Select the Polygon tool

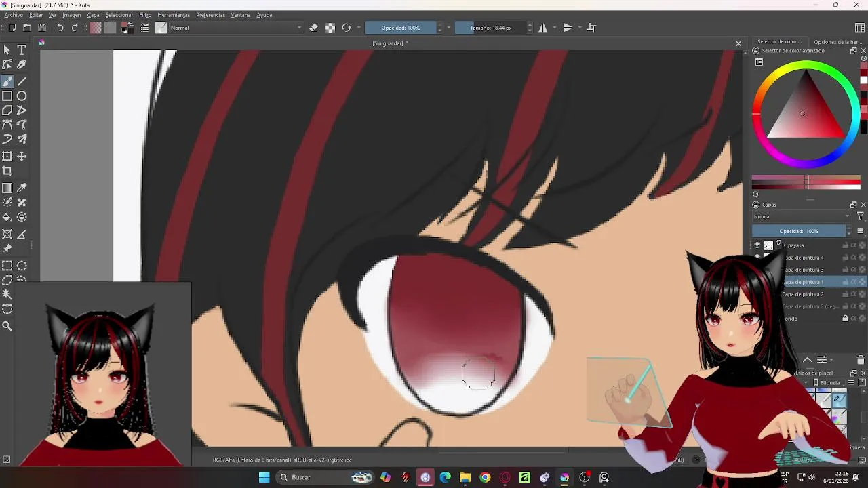7,110
